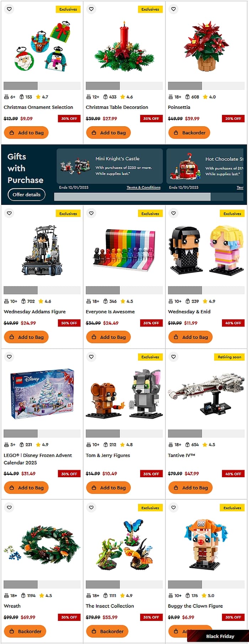Click the Exclusives badge on Insect Collection
249x644 pixels.
(150, 508)
